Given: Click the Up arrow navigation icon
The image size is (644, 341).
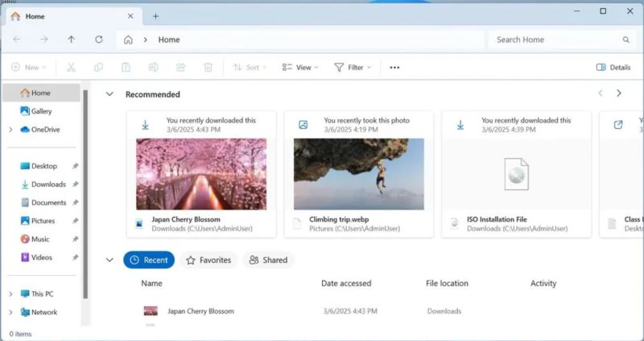Looking at the screenshot, I should point(72,40).
